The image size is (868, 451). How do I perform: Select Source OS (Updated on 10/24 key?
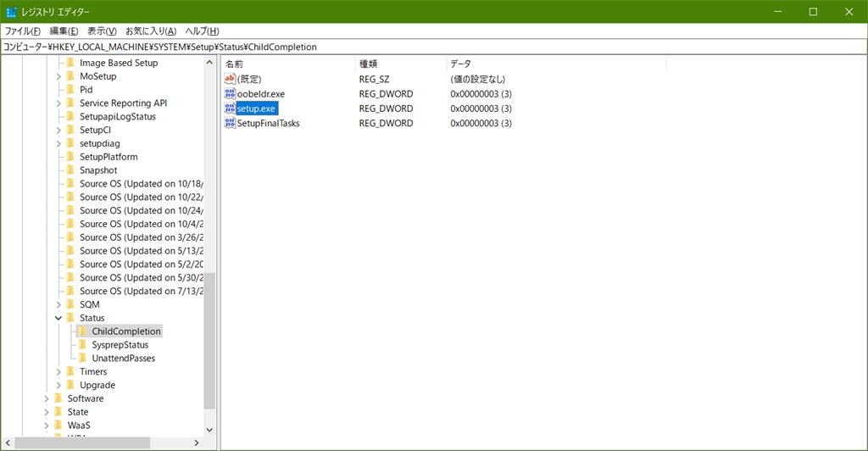click(142, 210)
